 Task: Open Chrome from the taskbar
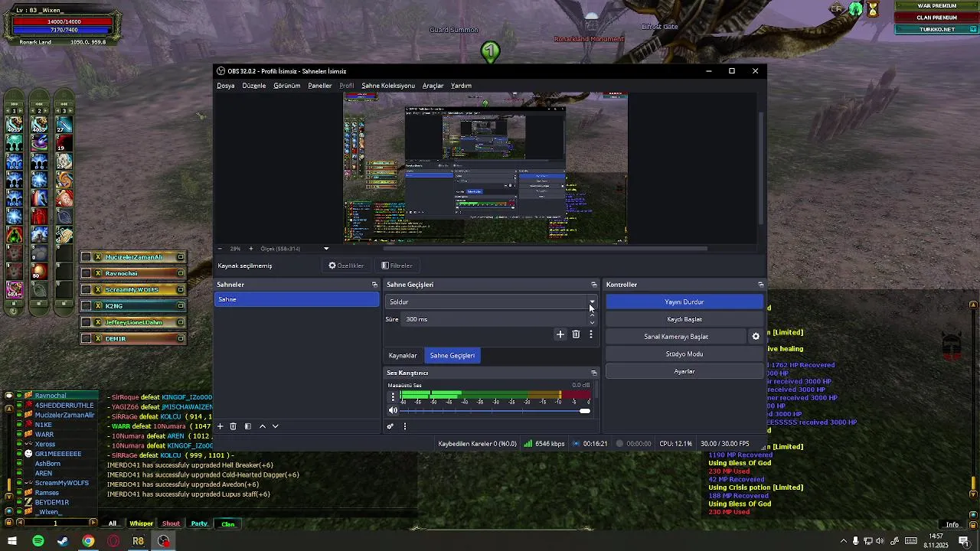pyautogui.click(x=89, y=541)
